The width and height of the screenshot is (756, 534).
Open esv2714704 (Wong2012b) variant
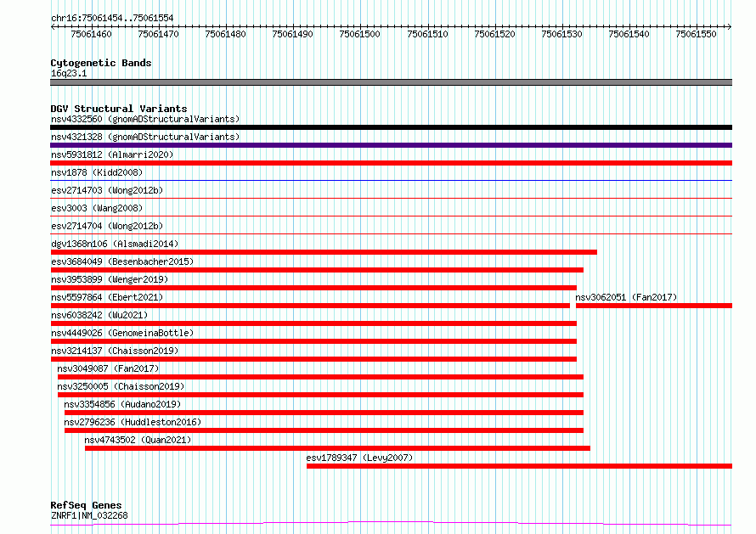click(107, 226)
